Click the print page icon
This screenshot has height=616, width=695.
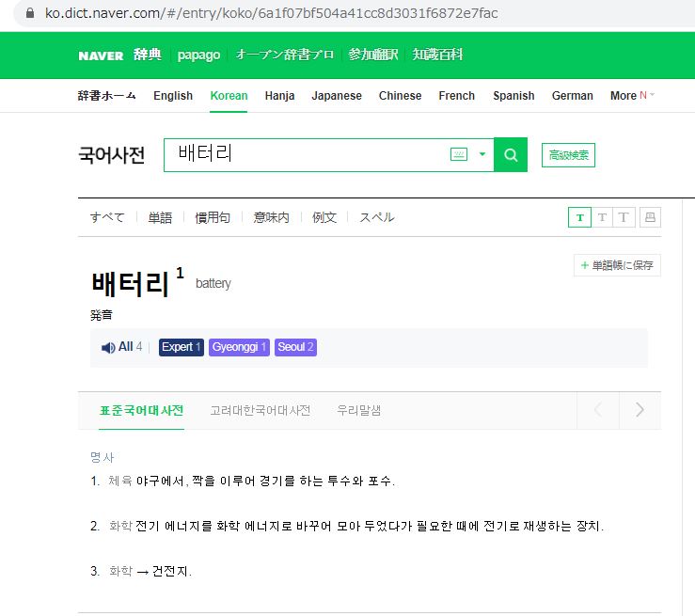point(650,217)
